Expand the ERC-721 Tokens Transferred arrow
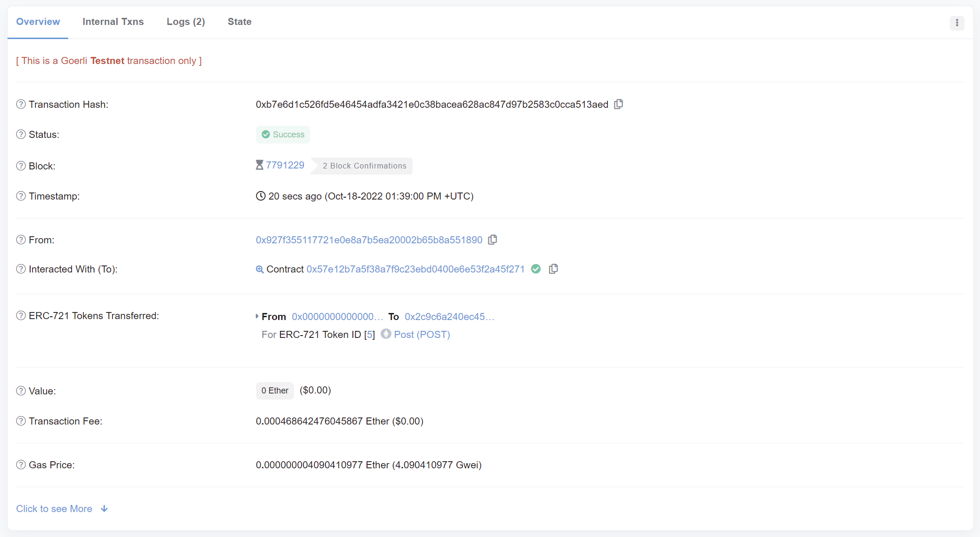 (x=258, y=316)
